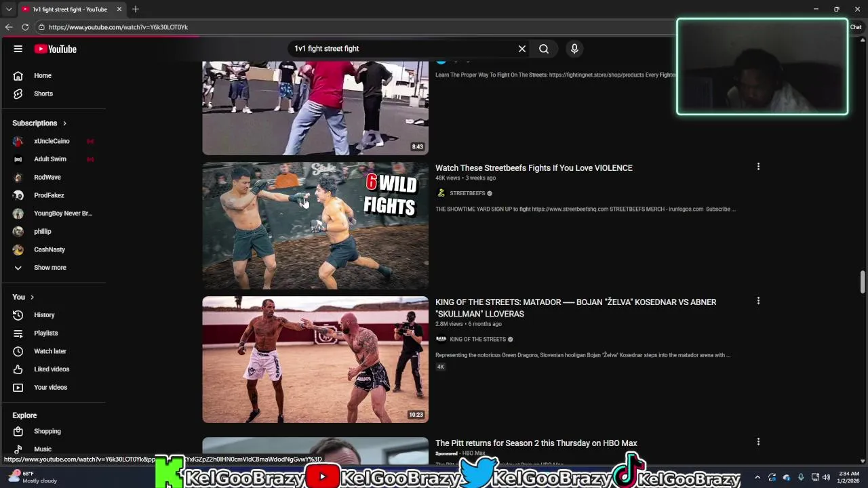Click the 4K badge on Matador video

coord(440,367)
